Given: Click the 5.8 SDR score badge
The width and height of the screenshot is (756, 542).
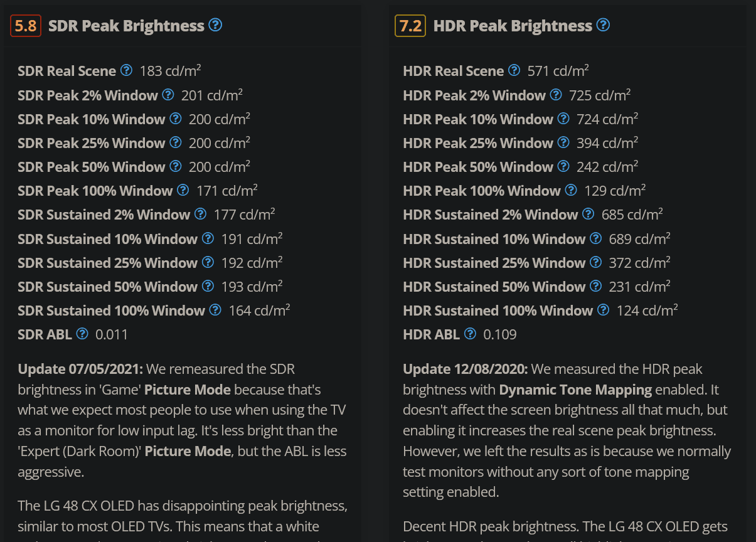Looking at the screenshot, I should coord(26,26).
